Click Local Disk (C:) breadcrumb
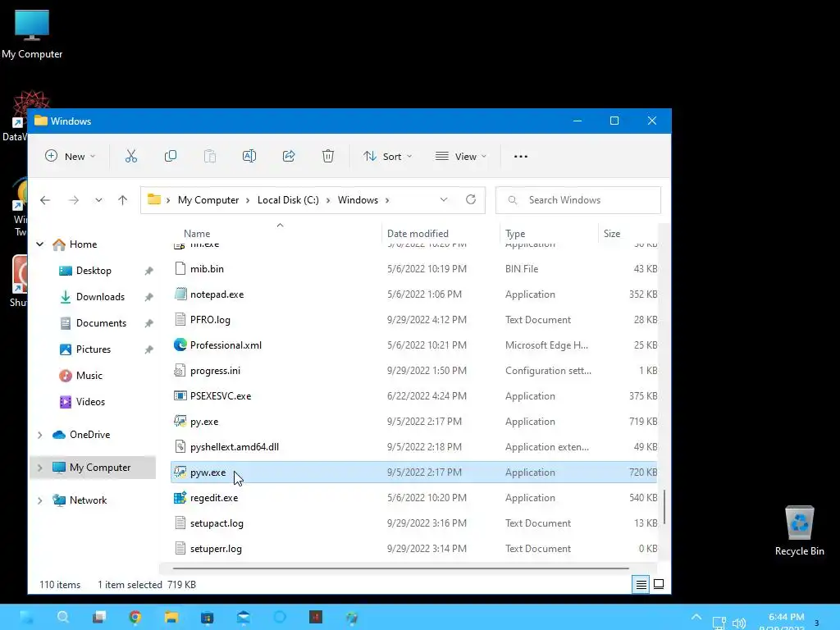Viewport: 840px width, 630px height. [288, 200]
